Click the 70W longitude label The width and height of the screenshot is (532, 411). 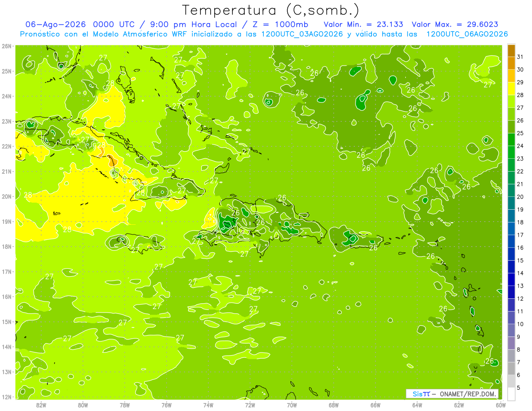[x=292, y=405]
